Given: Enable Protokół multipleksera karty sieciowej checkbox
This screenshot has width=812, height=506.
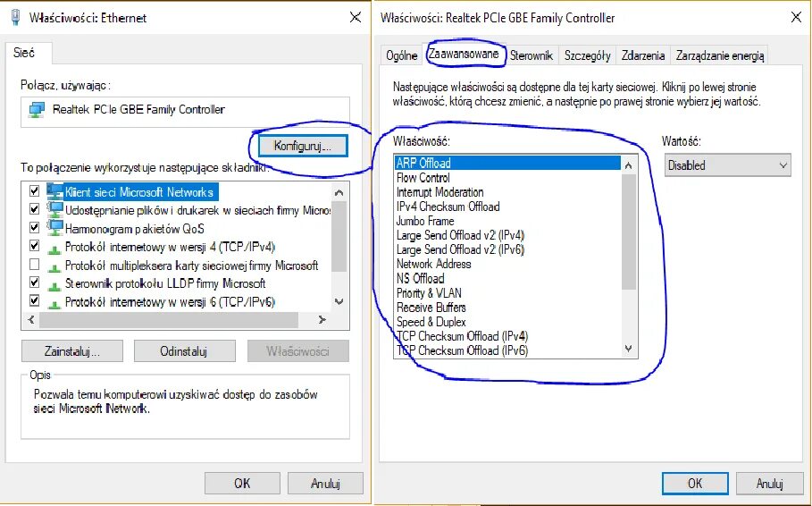Looking at the screenshot, I should click(34, 265).
